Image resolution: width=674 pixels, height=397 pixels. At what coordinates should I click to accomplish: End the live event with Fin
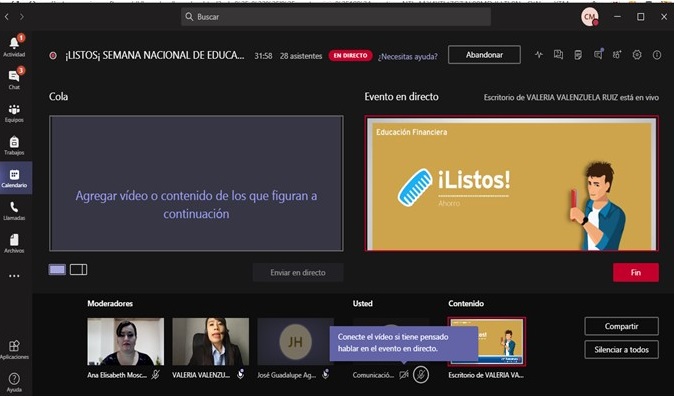coord(636,272)
